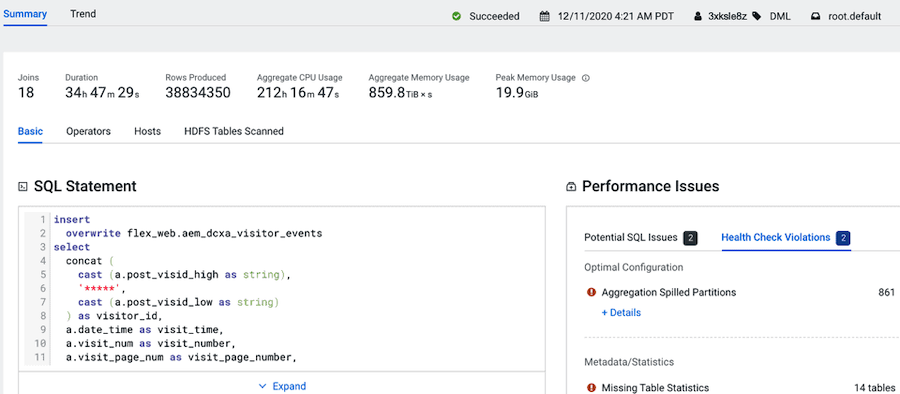The height and width of the screenshot is (394, 900).
Task: Click the pool icon before root.default
Action: [815, 17]
